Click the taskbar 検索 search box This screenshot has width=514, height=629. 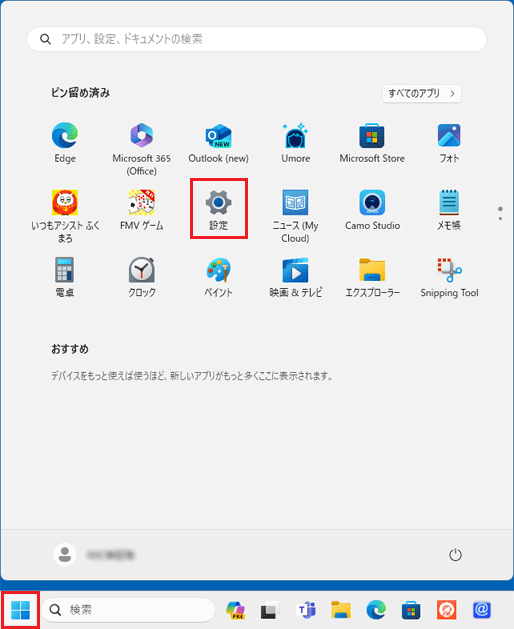[128, 610]
